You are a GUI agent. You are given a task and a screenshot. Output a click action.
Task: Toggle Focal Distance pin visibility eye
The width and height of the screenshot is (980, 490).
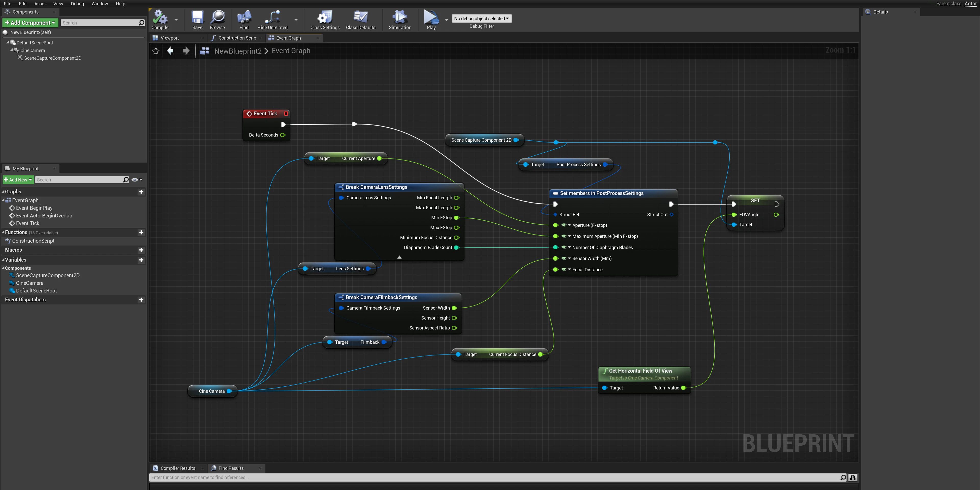pyautogui.click(x=564, y=269)
